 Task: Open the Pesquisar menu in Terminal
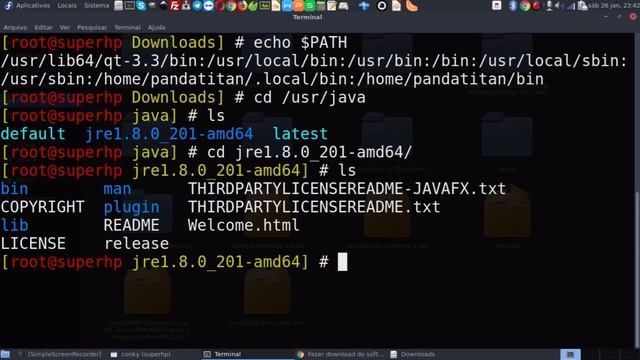click(92, 27)
